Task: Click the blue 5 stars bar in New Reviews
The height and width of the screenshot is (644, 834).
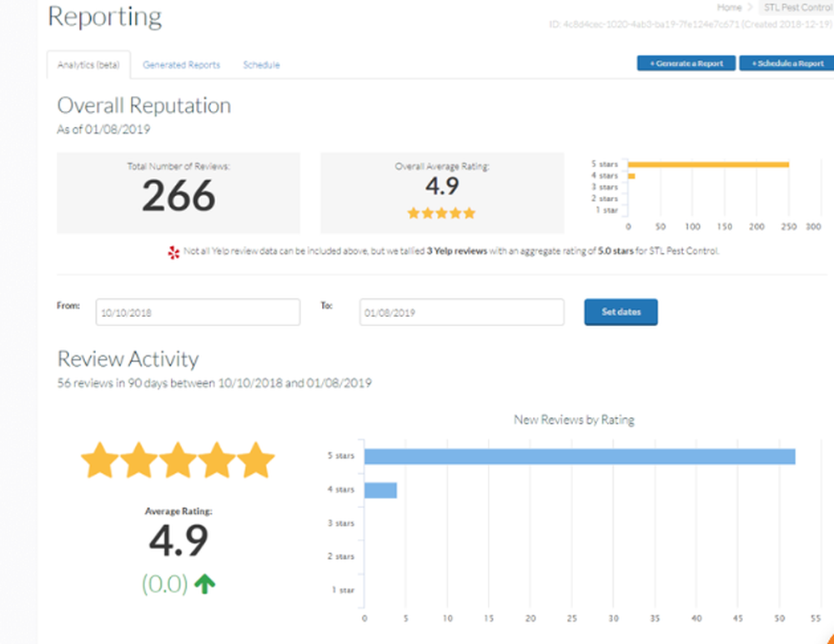Action: tap(579, 456)
